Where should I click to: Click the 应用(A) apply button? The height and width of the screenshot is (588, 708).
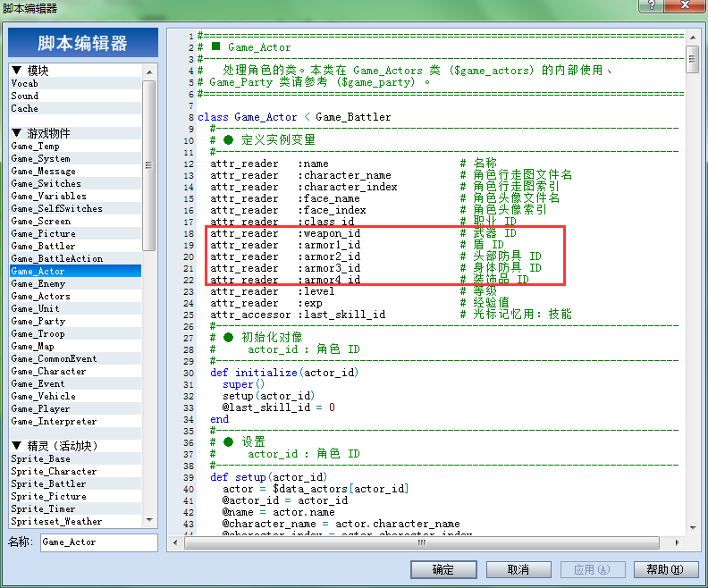click(x=593, y=569)
